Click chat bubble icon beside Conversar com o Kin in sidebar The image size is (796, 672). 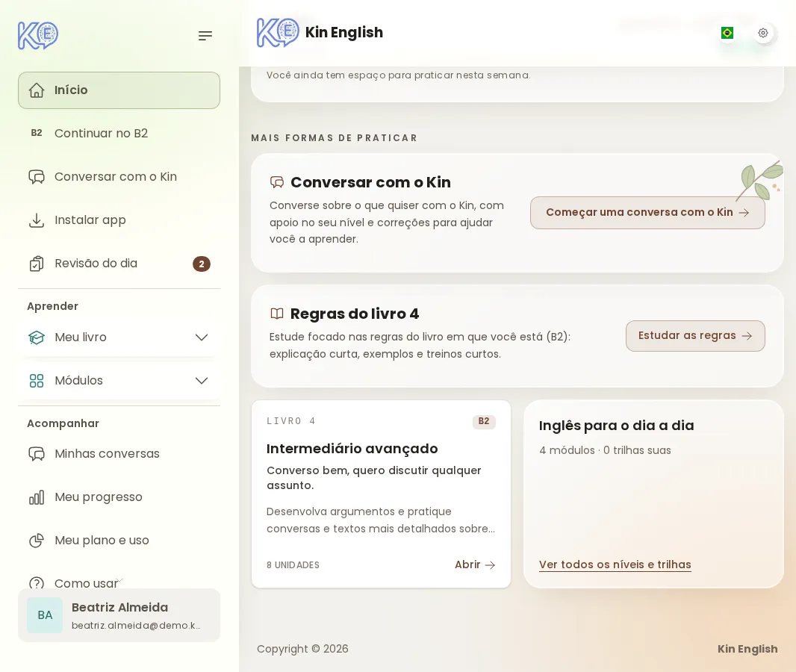[37, 177]
